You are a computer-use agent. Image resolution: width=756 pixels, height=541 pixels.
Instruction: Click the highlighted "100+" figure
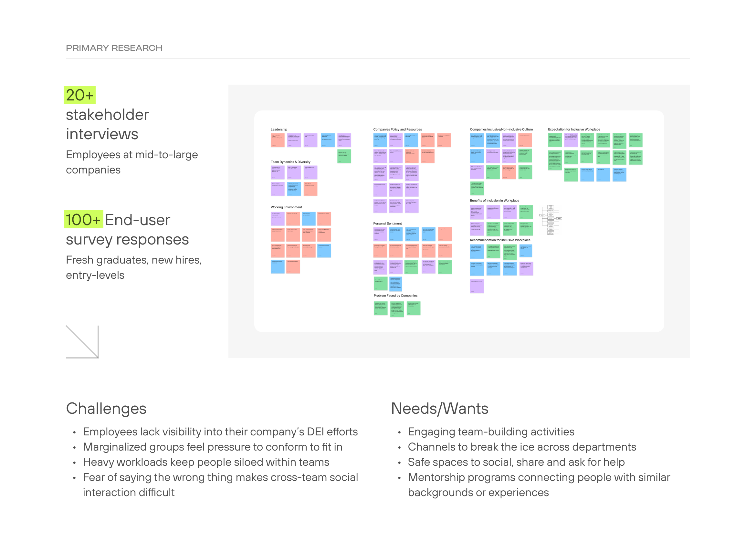[x=83, y=220]
